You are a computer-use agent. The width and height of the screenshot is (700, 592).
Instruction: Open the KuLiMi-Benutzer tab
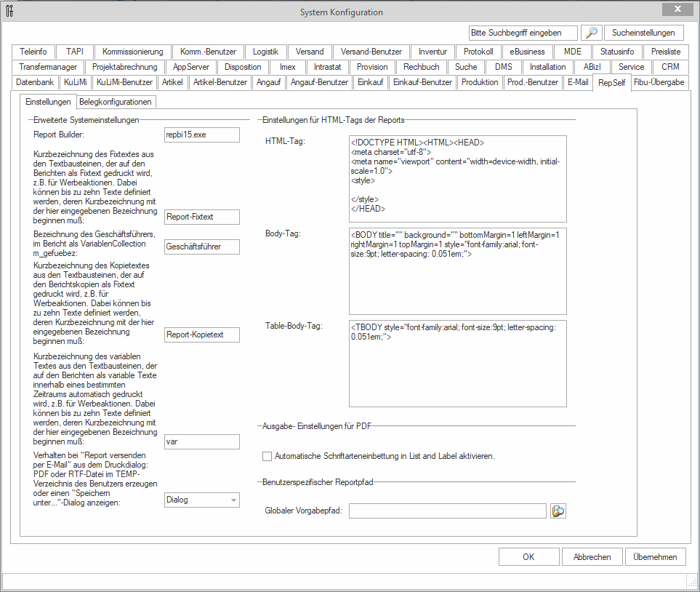[x=124, y=83]
